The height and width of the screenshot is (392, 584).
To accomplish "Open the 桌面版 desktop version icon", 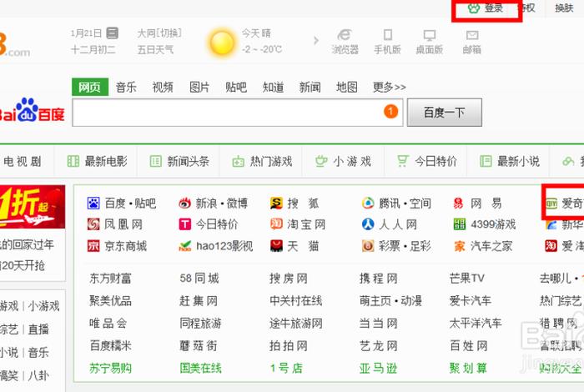I will click(x=430, y=35).
